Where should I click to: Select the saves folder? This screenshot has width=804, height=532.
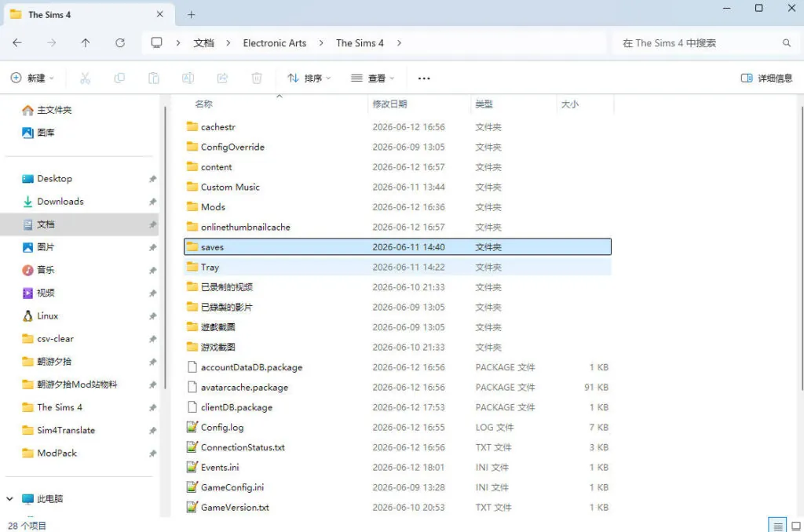pos(397,246)
